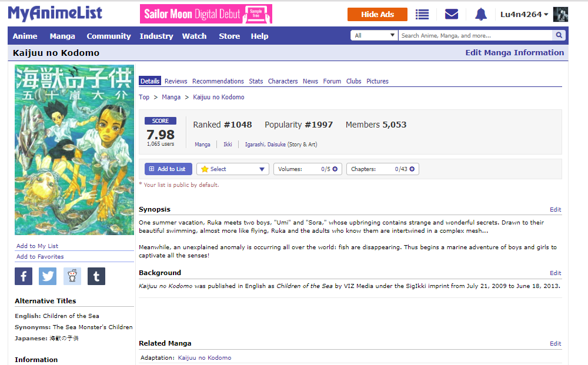
Task: Increment chapters read plus icon
Action: (412, 169)
